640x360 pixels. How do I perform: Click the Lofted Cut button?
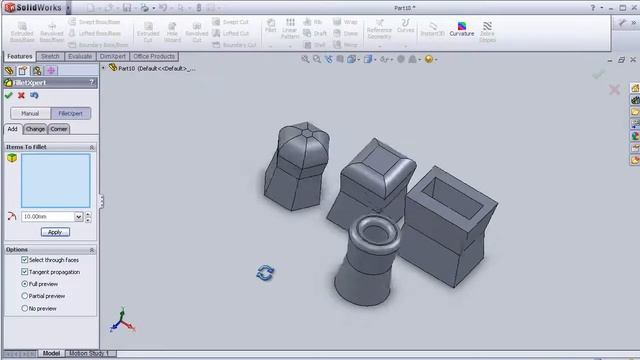click(x=231, y=33)
